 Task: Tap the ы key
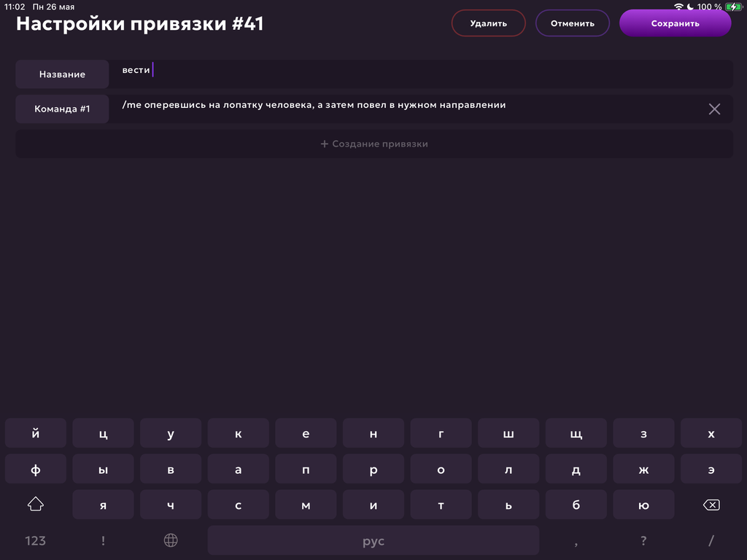(103, 469)
